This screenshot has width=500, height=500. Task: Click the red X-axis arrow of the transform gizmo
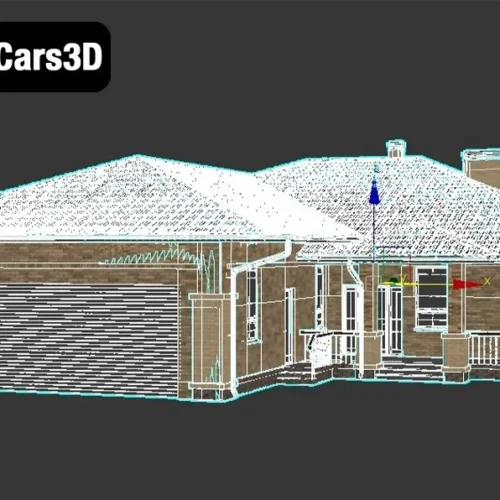pyautogui.click(x=467, y=284)
